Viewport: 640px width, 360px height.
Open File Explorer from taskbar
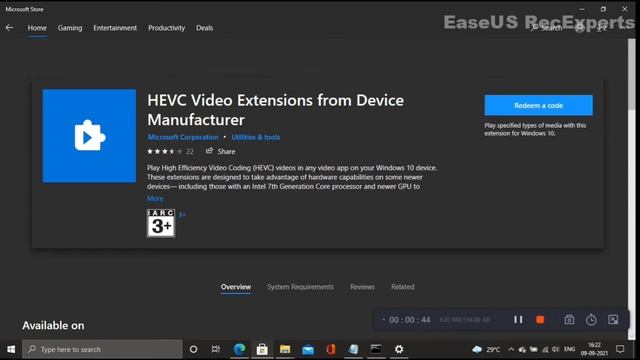[x=285, y=349]
